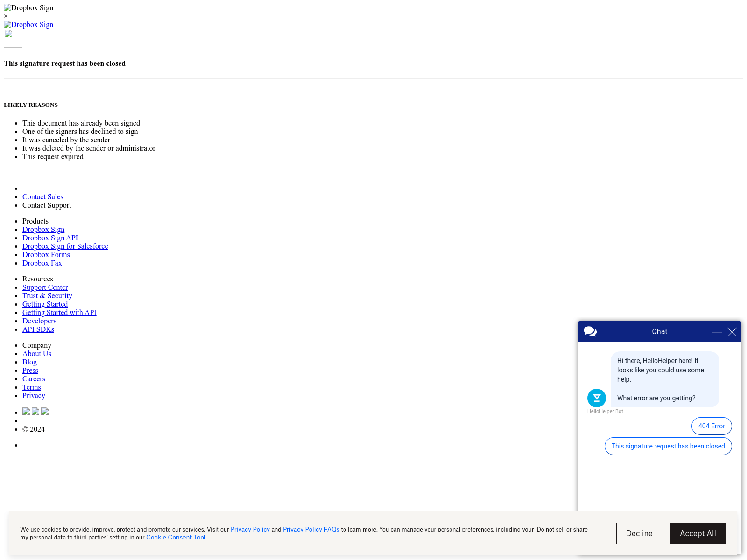Open the API SDKs link

pos(38,329)
